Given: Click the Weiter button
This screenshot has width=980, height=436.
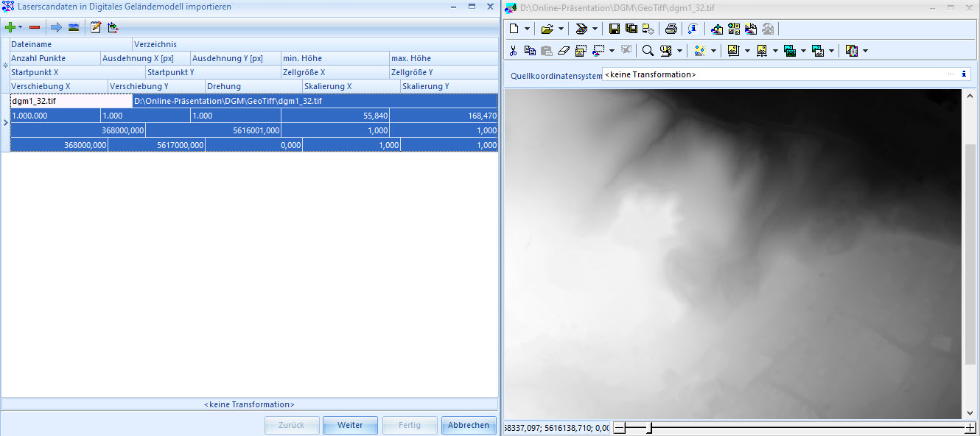Looking at the screenshot, I should tap(350, 425).
